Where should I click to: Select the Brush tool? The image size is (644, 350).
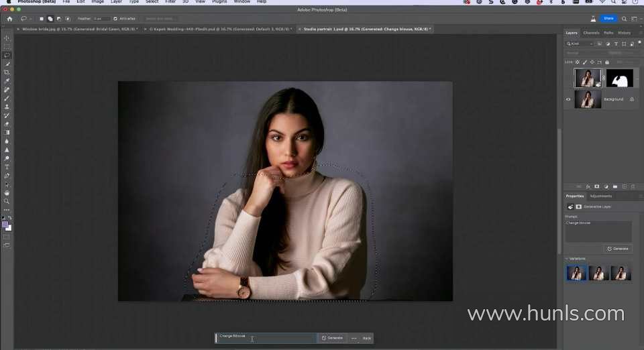(x=7, y=98)
